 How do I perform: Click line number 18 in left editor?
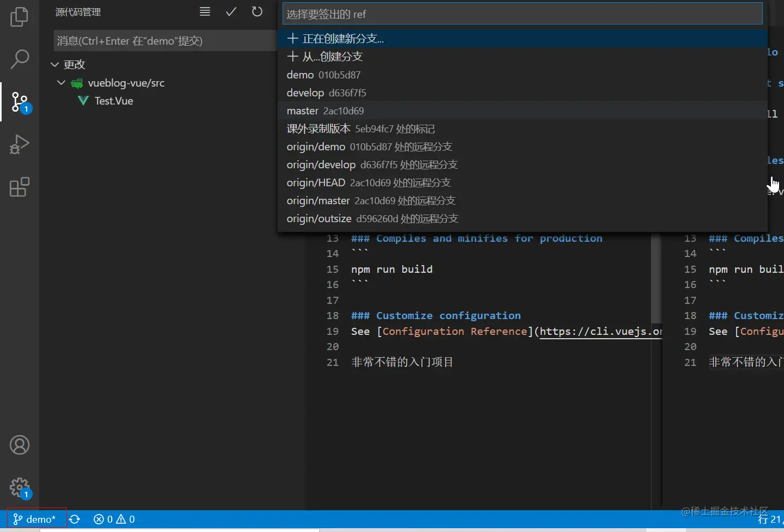pyautogui.click(x=333, y=315)
